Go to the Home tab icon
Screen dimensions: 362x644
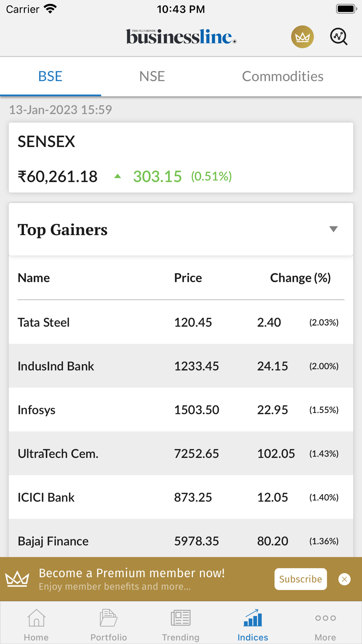[x=36, y=618]
